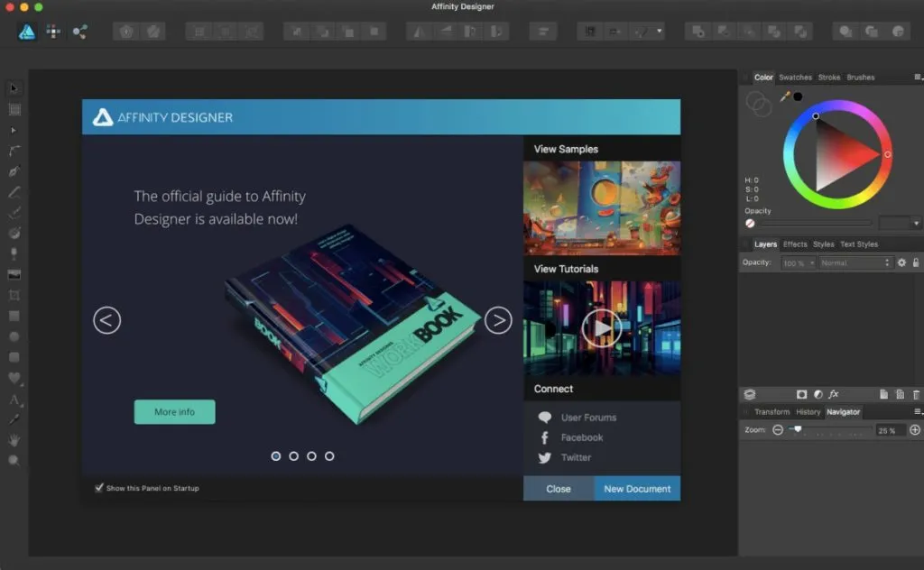The image size is (924, 570).
Task: Toggle the layer lock icon
Action: [x=916, y=262]
